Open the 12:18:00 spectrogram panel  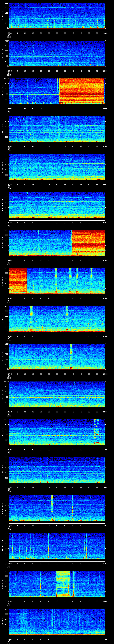point(57,394)
